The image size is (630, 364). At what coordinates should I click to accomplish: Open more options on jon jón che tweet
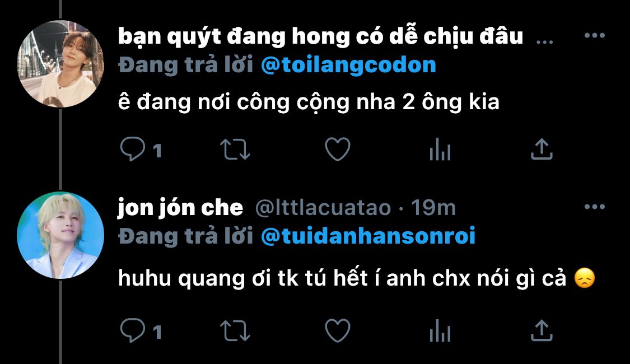click(595, 207)
